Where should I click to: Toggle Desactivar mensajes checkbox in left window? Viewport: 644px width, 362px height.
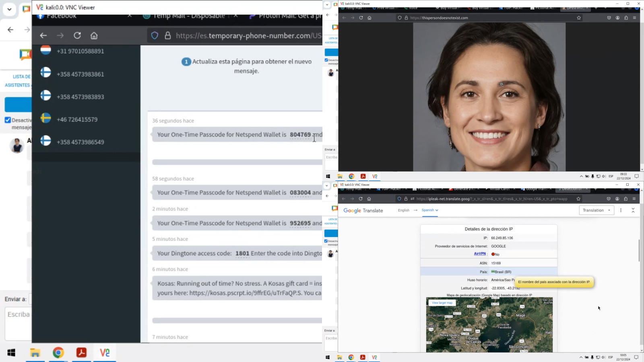pyautogui.click(x=8, y=120)
